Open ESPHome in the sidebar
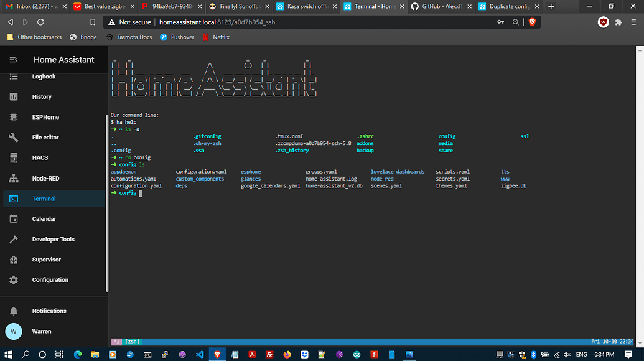The image size is (644, 361). [54, 117]
